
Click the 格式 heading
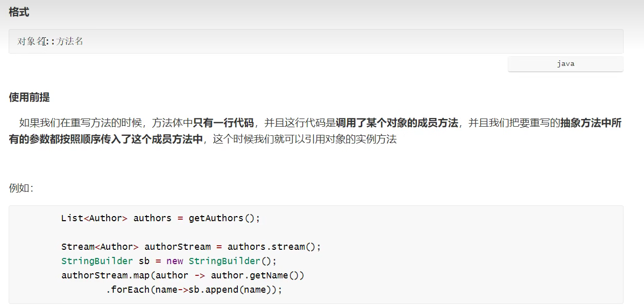[19, 12]
